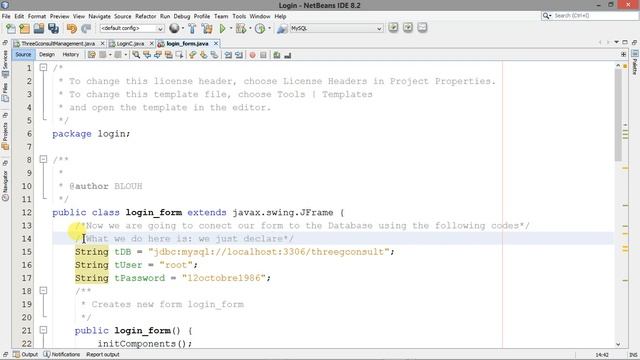The height and width of the screenshot is (360, 640).
Task: Click the editor scrollbar down arrow
Action: [x=618, y=344]
